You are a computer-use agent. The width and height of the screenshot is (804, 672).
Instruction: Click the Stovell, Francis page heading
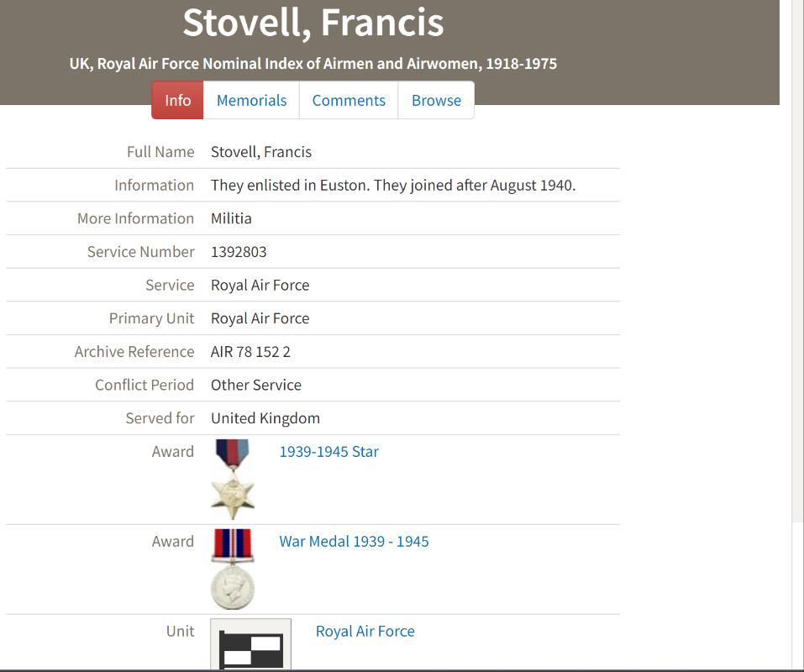point(313,23)
